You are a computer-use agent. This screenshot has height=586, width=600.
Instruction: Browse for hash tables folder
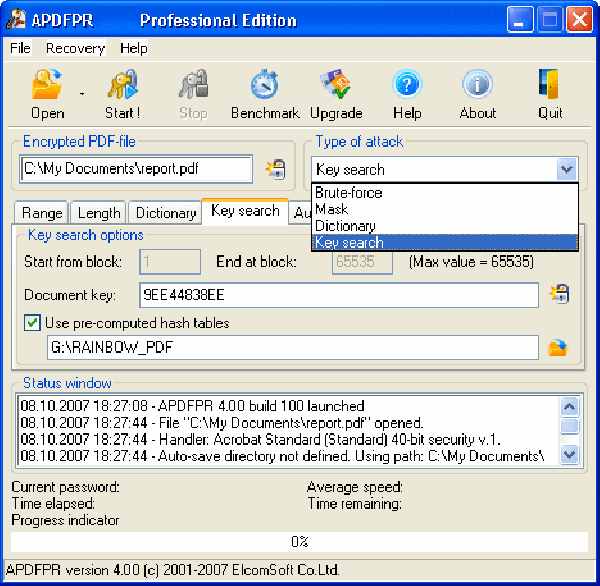click(558, 348)
